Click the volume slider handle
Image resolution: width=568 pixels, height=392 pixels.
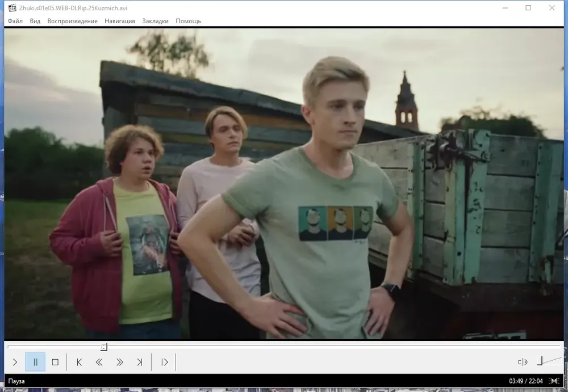[x=540, y=361]
